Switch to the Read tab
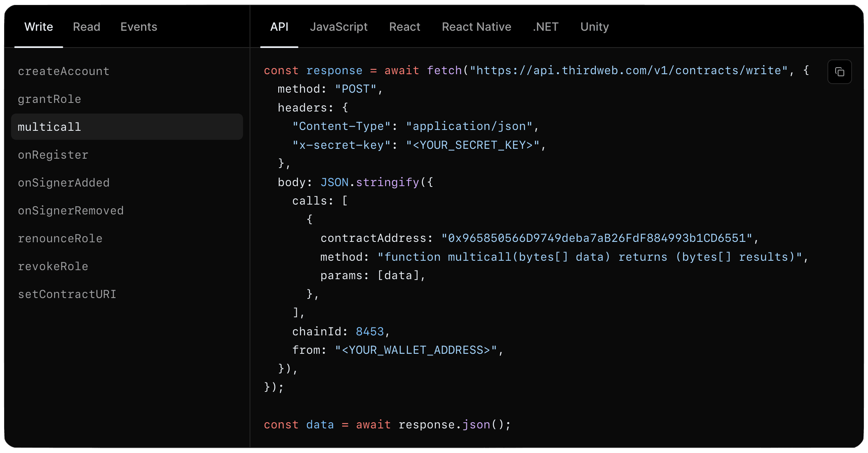Screen dimensions: 868x453 pos(86,27)
